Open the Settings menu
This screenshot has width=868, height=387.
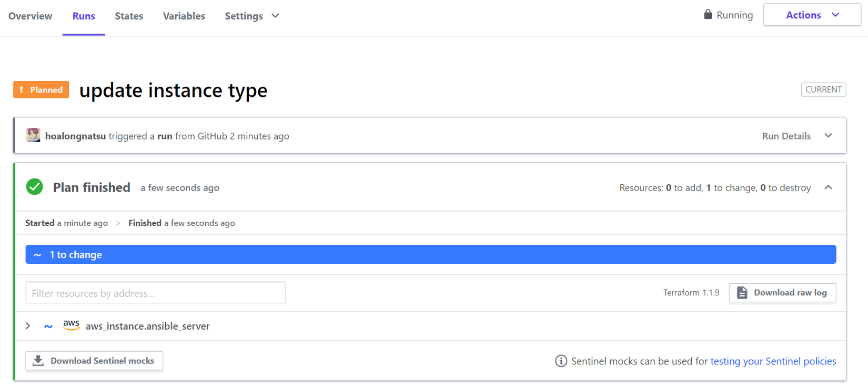pyautogui.click(x=251, y=16)
